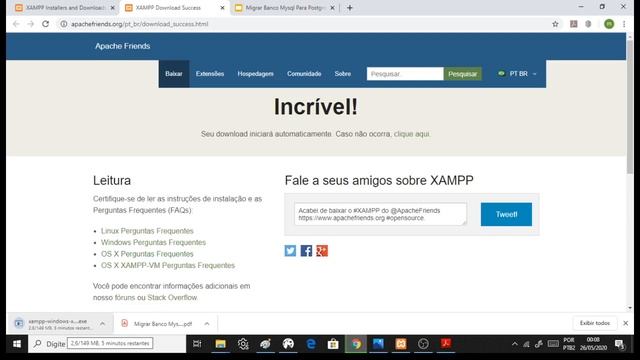Go back with the browser back arrow
640x360 pixels.
[x=16, y=24]
